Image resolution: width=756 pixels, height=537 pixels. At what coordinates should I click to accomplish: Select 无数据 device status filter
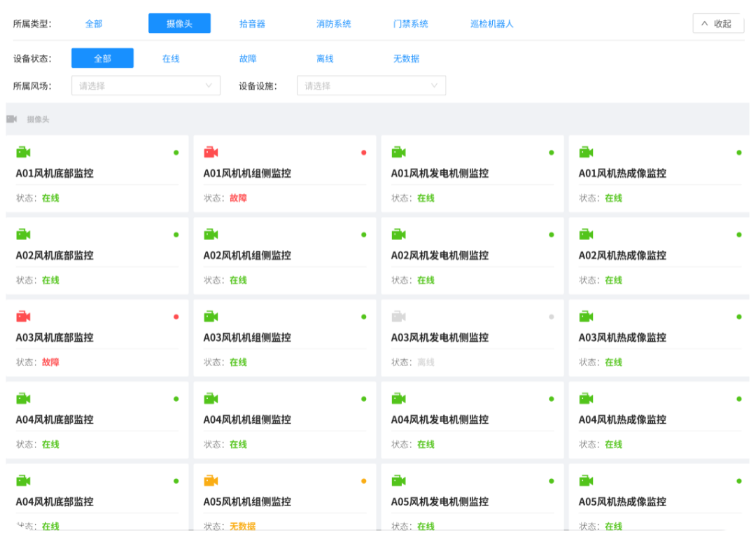coord(406,59)
